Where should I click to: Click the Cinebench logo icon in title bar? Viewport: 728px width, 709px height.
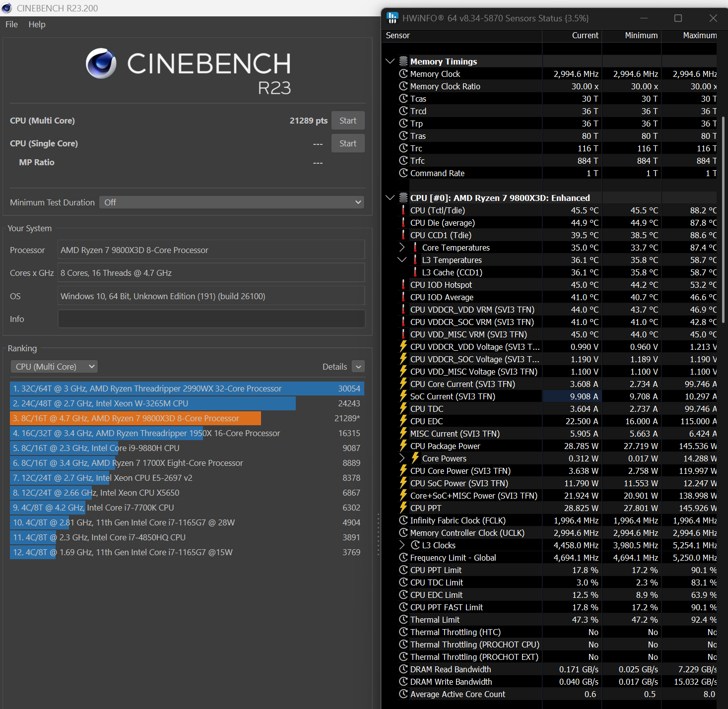(x=6, y=8)
